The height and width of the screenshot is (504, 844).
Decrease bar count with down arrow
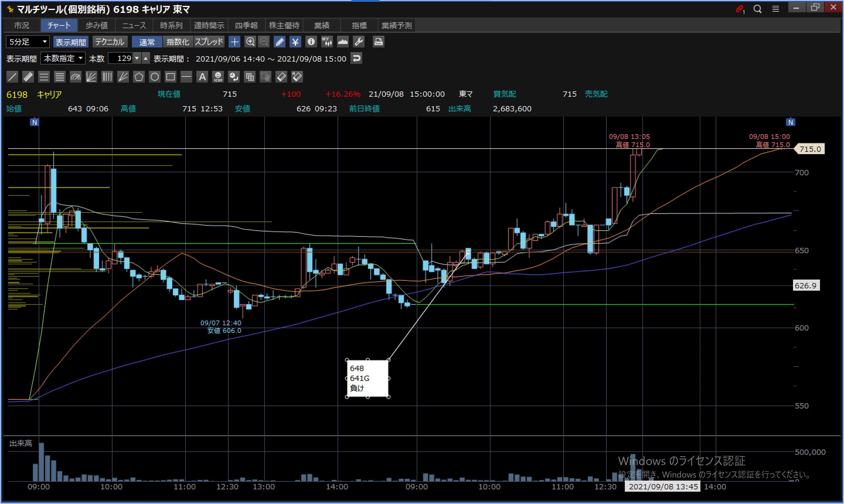(x=137, y=58)
